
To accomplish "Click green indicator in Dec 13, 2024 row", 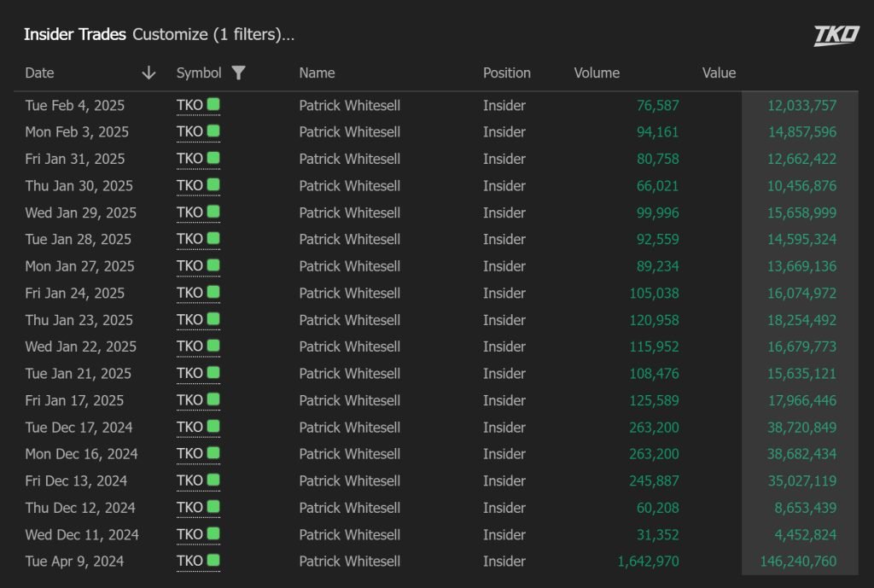I will click(213, 480).
